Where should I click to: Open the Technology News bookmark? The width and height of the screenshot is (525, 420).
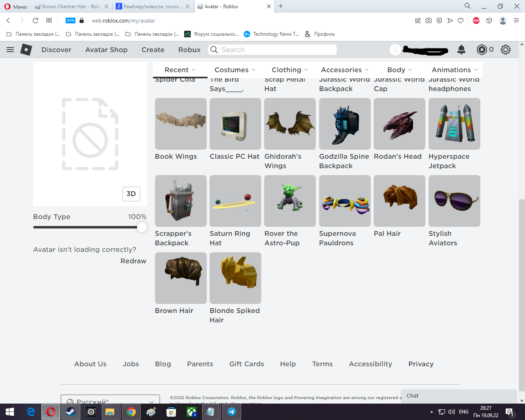(x=272, y=34)
